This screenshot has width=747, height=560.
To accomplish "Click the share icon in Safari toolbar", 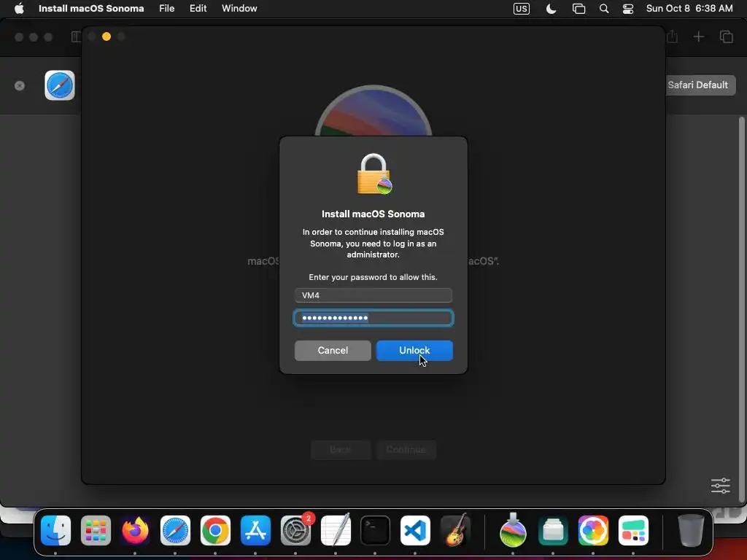I will tap(672, 36).
